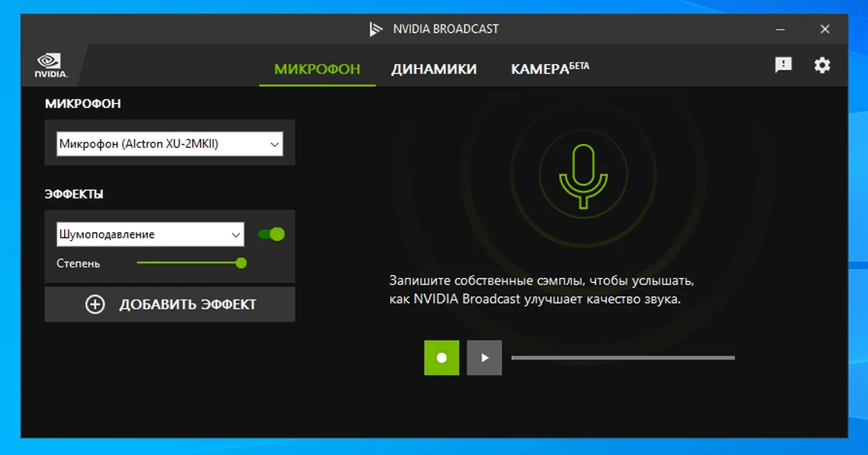Click the Степень slider handle
Image resolution: width=868 pixels, height=455 pixels.
click(x=241, y=263)
